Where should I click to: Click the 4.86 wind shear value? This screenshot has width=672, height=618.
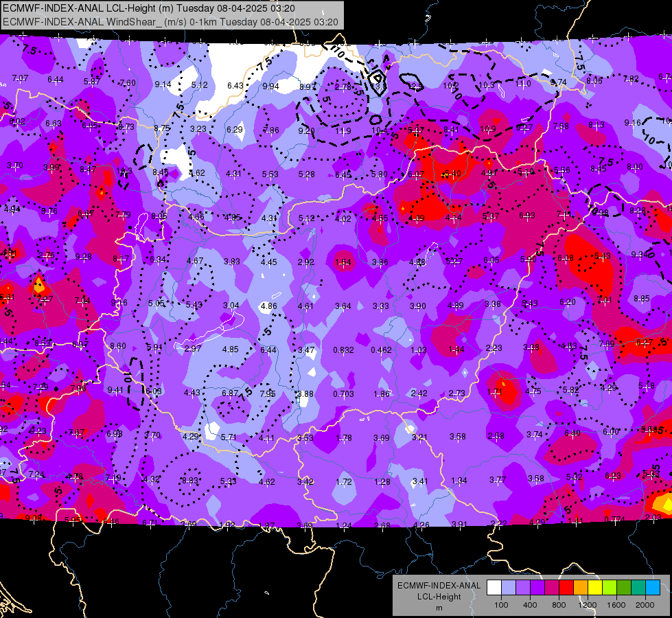[x=268, y=306]
